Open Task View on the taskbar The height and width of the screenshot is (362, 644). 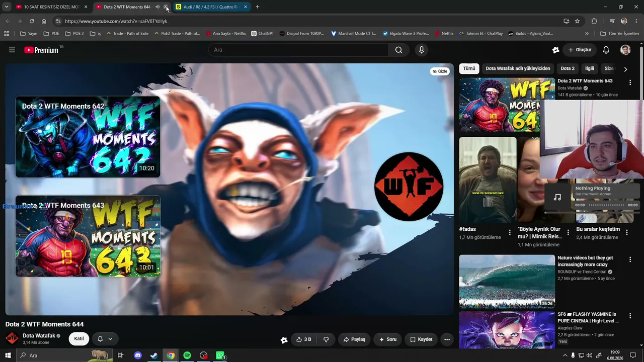point(121,355)
